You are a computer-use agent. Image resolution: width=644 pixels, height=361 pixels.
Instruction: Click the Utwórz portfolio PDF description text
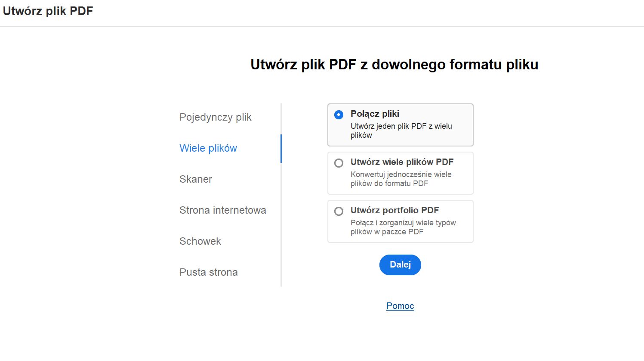pyautogui.click(x=403, y=227)
